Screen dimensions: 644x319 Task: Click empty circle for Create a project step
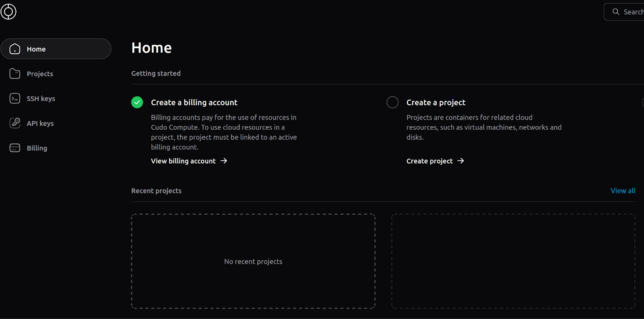pos(392,102)
